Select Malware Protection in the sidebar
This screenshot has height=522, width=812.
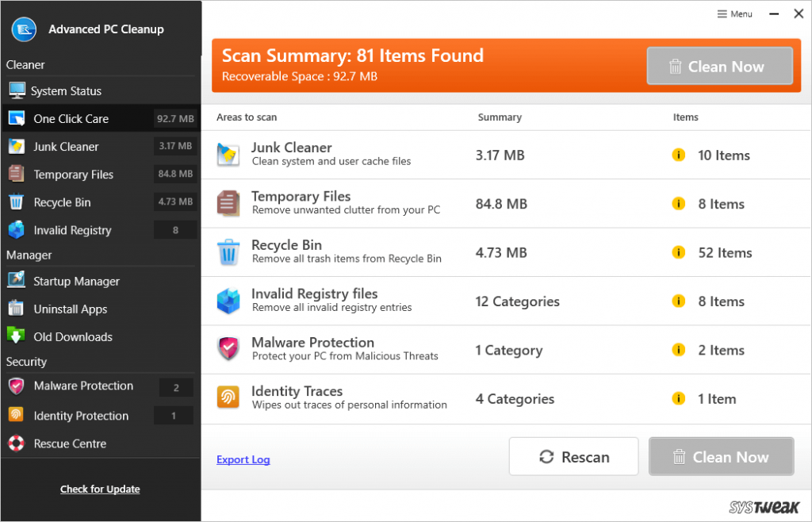[x=101, y=386]
